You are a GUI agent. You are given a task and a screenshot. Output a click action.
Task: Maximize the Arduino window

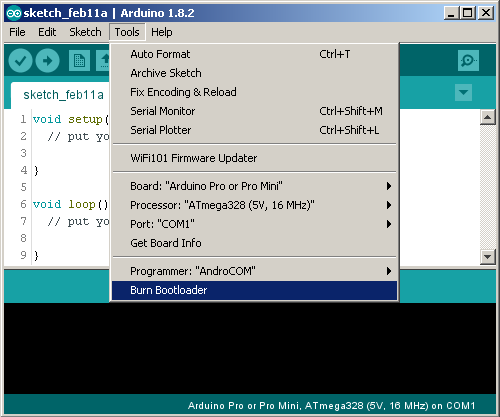click(468, 13)
